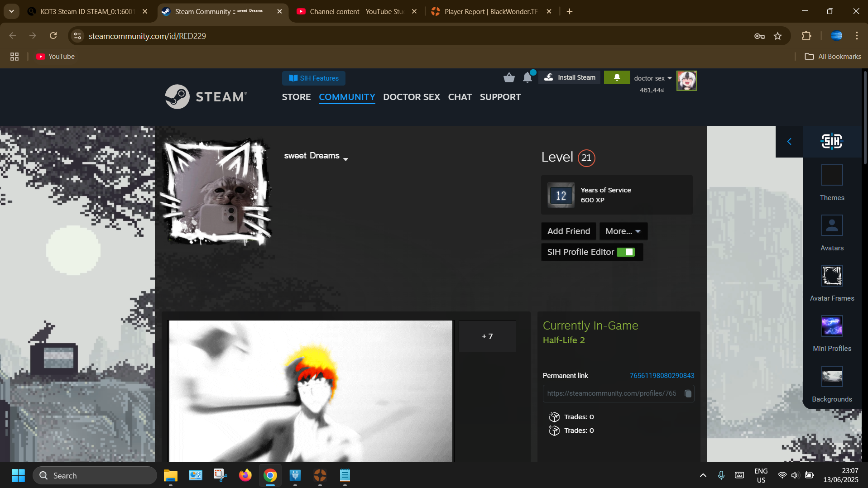Click the level 21 badge
The image size is (868, 488).
pos(586,158)
